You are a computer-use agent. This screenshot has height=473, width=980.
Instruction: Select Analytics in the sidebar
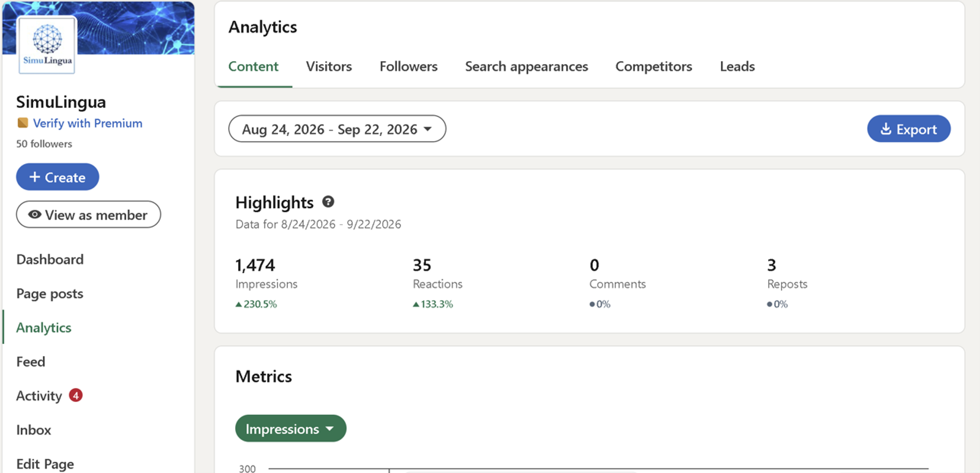point(43,327)
